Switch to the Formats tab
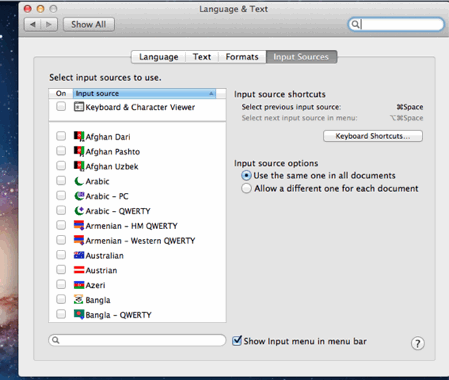Viewport: 449px width, 380px height. click(242, 57)
